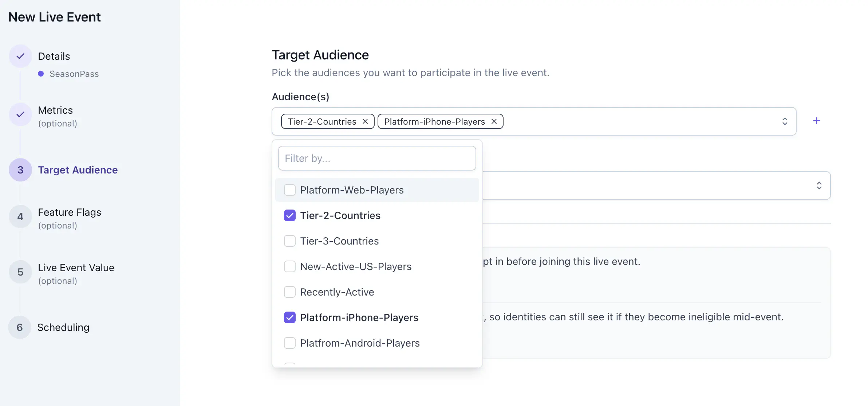Enable the Tier-3-Countries audience checkbox
Viewport: 868px width, 406px height.
pos(290,241)
